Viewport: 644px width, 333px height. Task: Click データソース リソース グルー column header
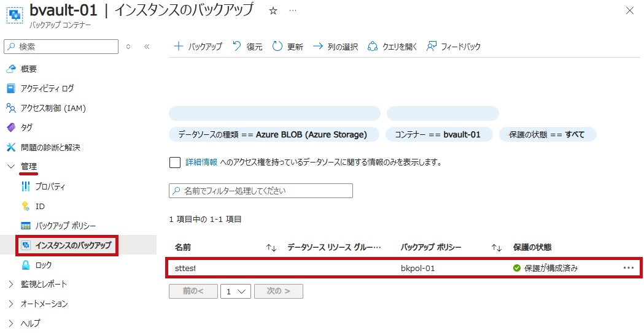(x=334, y=247)
